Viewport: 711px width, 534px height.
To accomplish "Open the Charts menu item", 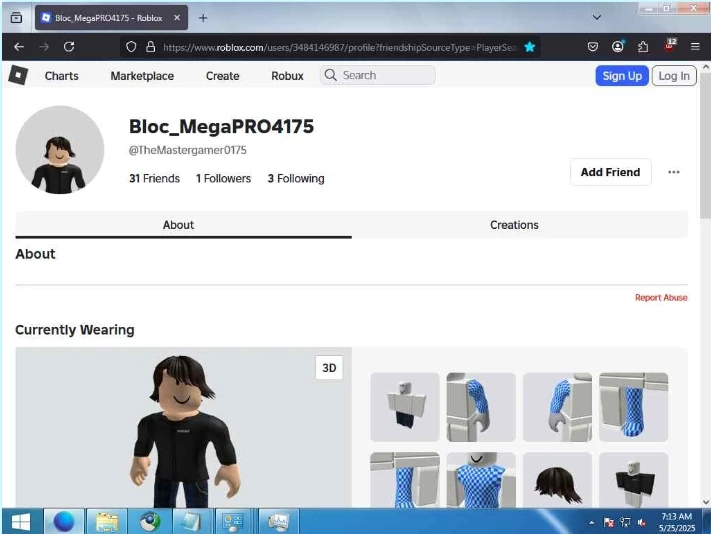I will [x=62, y=76].
